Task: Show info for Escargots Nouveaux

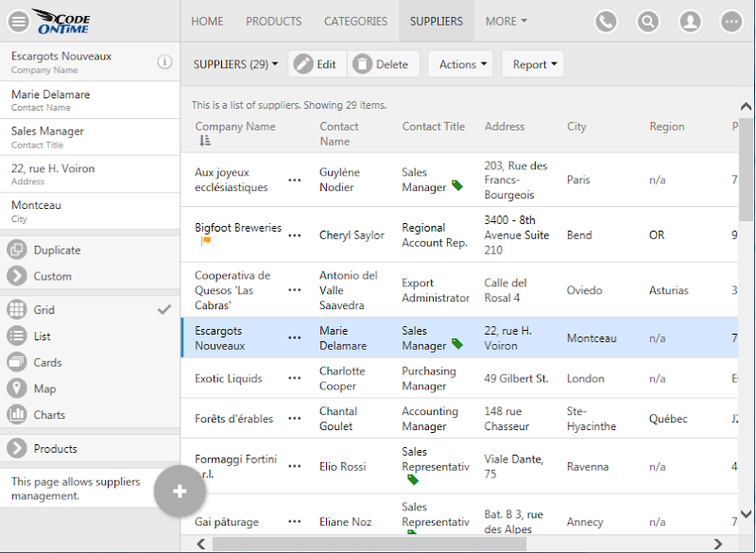Action: tap(164, 61)
